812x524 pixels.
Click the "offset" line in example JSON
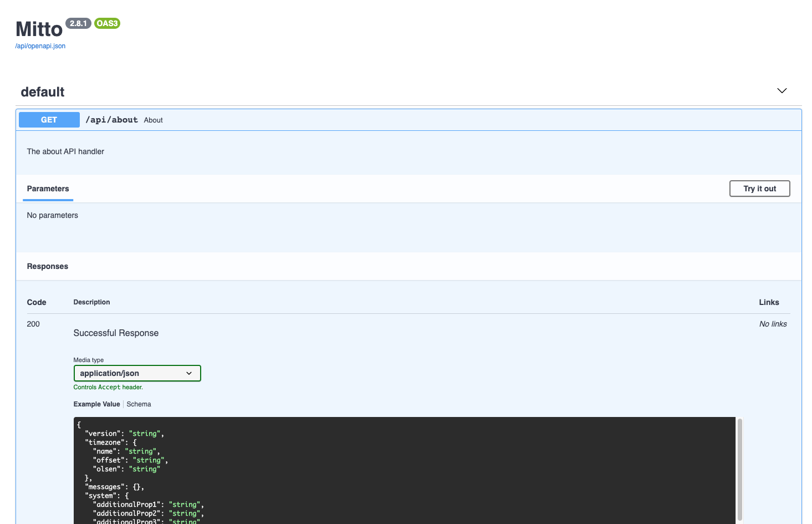130,460
